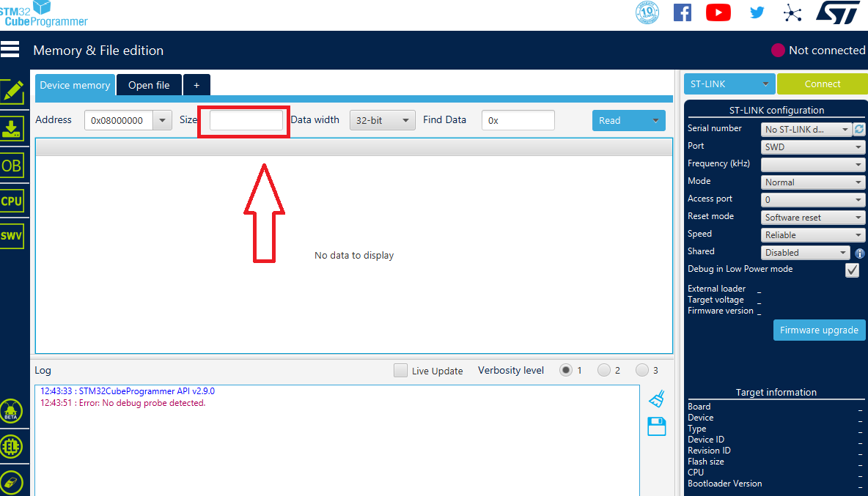Click the Find Data input field
Viewport: 868px width, 496px height.
(x=518, y=120)
